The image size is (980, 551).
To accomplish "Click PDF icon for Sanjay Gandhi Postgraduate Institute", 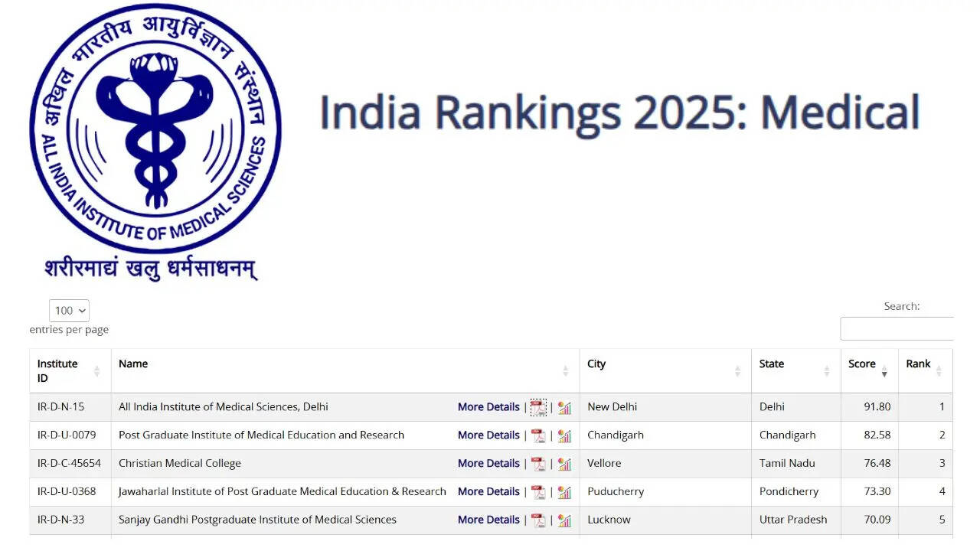I will tap(538, 520).
